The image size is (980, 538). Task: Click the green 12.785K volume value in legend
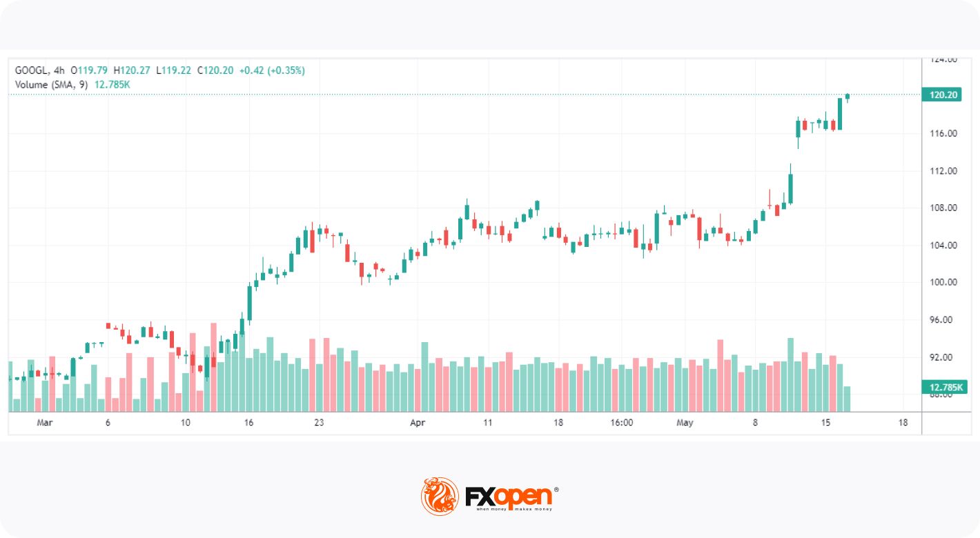pyautogui.click(x=112, y=85)
